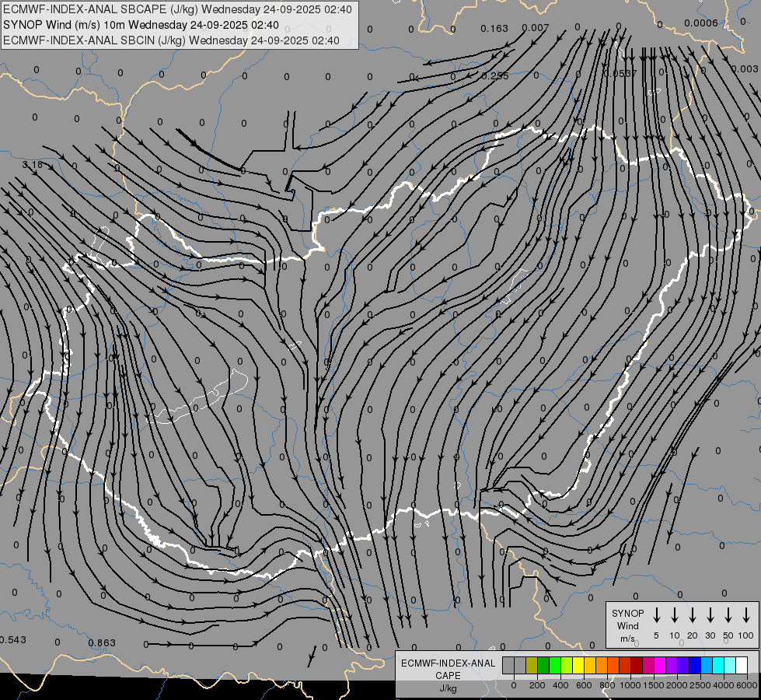Click the 100 m/s wind arrow in legend
This screenshot has height=700, width=761.
click(746, 615)
